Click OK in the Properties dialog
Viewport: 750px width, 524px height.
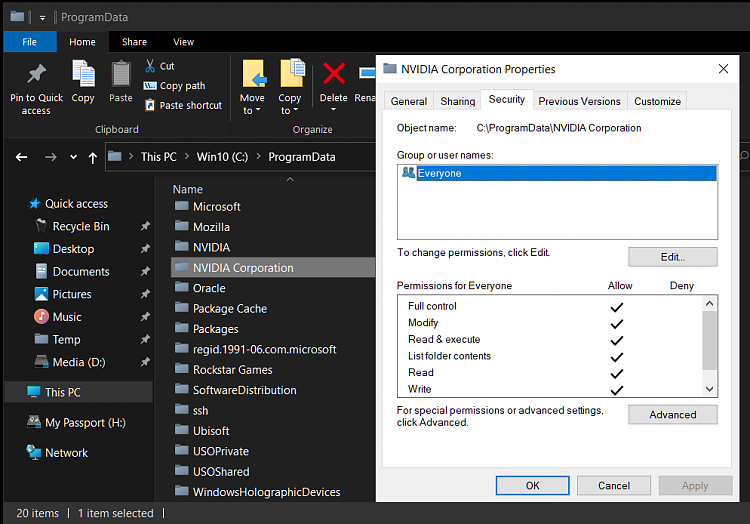(x=532, y=486)
